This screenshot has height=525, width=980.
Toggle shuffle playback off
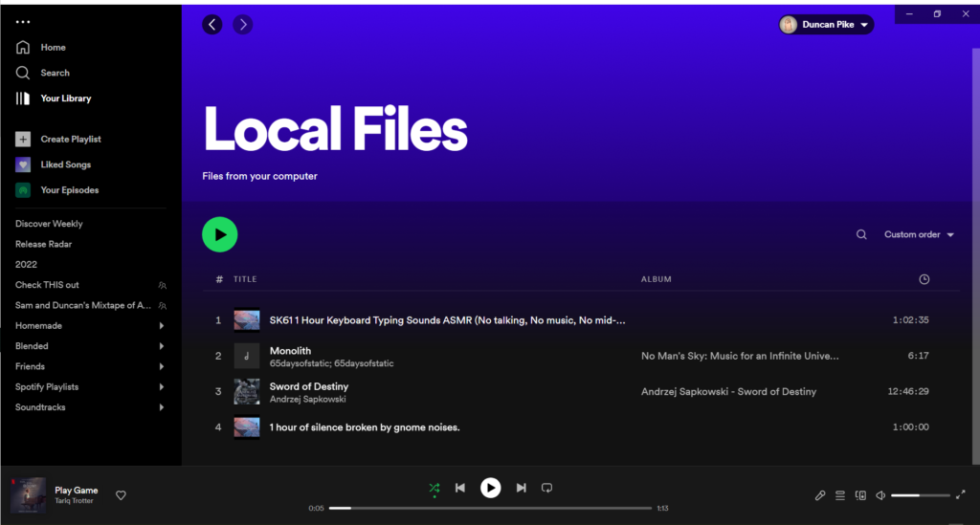point(434,488)
